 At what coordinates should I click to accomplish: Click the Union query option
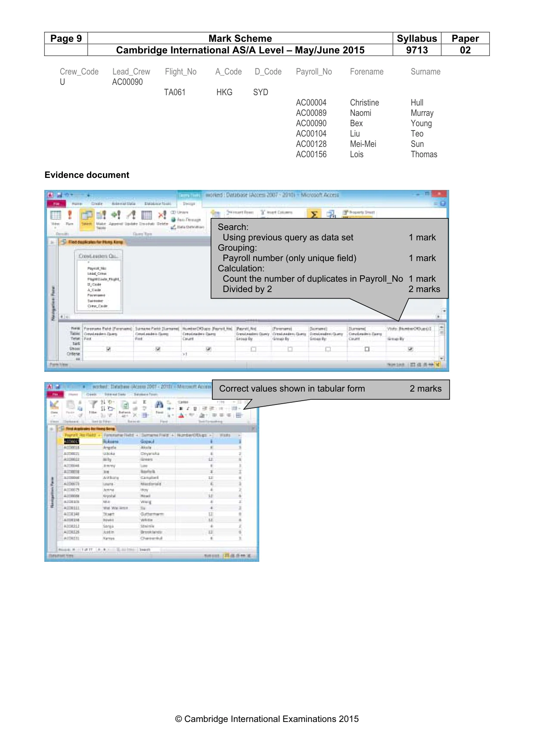pyautogui.click(x=180, y=212)
